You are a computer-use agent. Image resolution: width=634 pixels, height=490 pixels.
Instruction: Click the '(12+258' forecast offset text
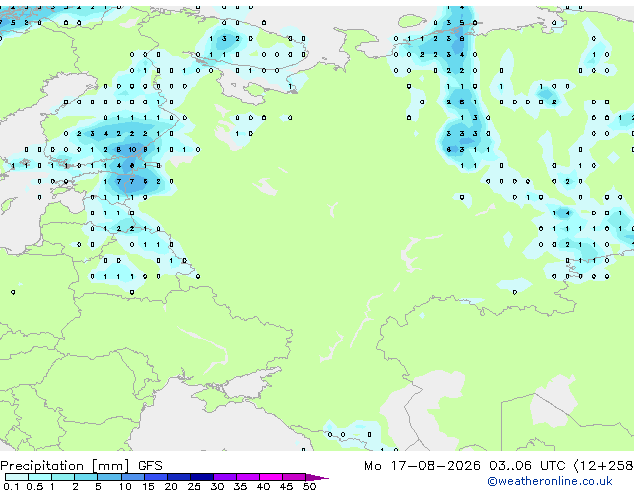(603, 466)
